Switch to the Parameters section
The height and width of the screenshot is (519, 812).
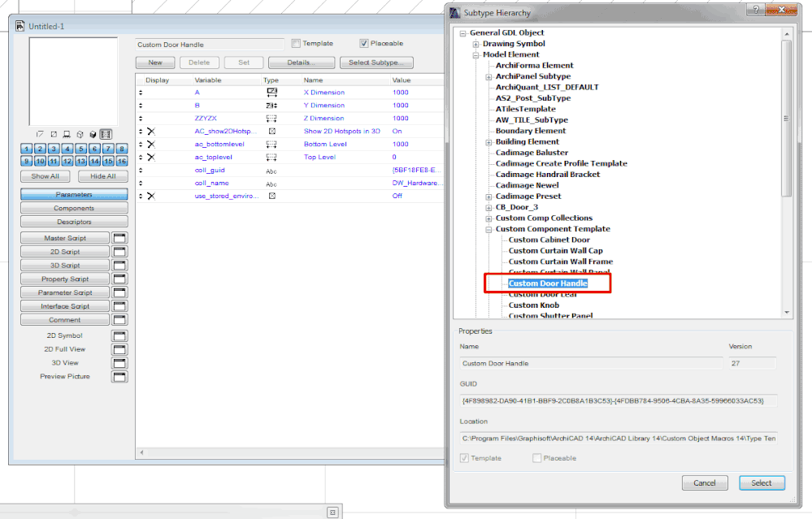pyautogui.click(x=74, y=195)
